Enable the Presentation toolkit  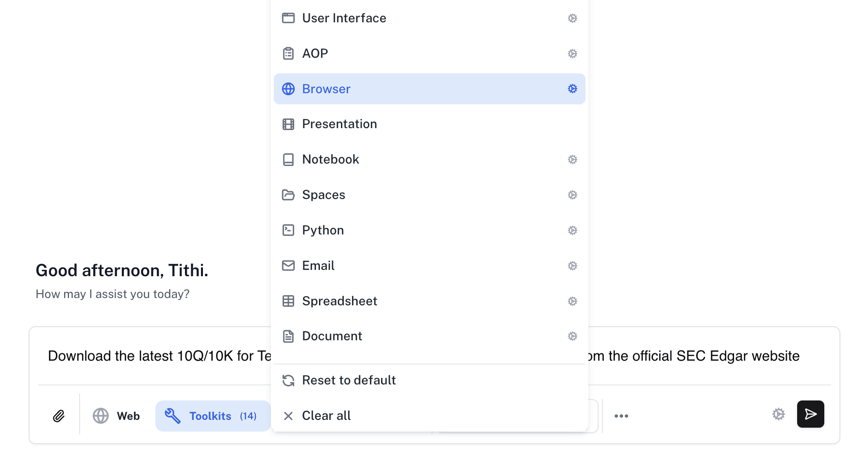coord(339,124)
